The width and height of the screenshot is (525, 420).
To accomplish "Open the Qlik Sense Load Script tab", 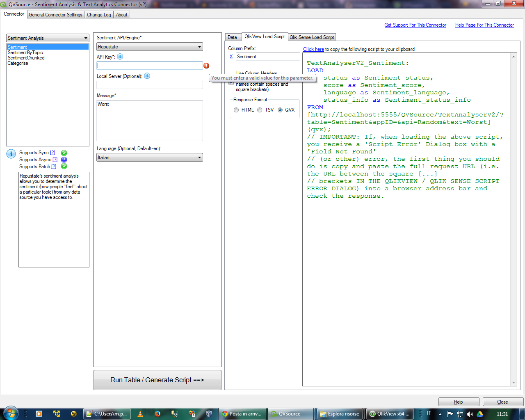I will click(x=312, y=37).
